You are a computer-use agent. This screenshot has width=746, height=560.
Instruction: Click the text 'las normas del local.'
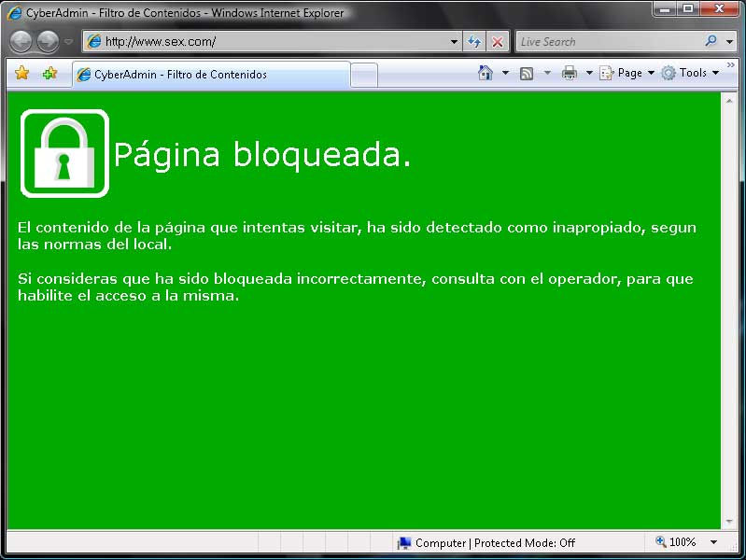pos(94,245)
